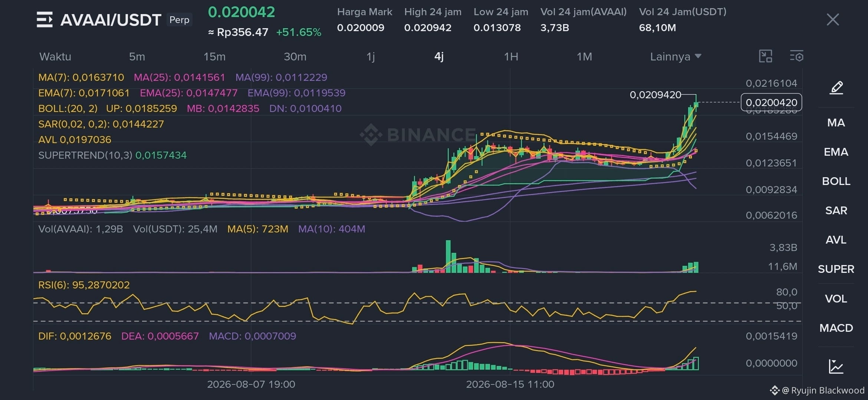868x400 pixels.
Task: Open the indicator settings icon
Action: coord(796,56)
